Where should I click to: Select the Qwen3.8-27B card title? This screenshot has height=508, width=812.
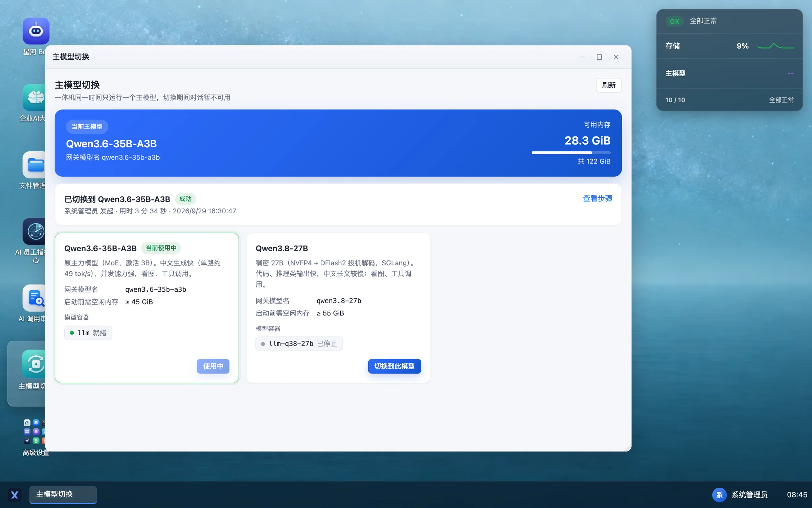point(281,248)
